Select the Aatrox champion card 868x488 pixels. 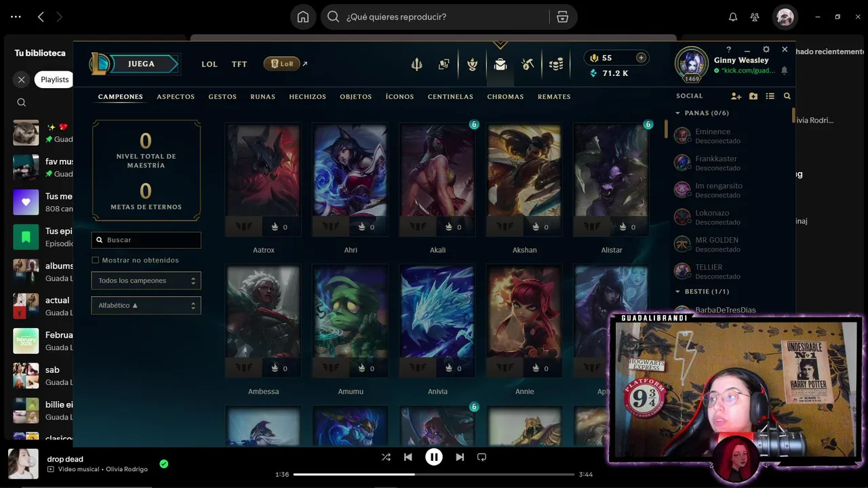tap(263, 180)
